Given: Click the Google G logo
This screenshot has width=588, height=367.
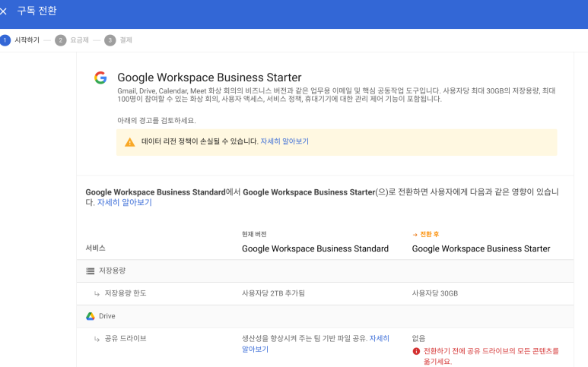Looking at the screenshot, I should (100, 78).
